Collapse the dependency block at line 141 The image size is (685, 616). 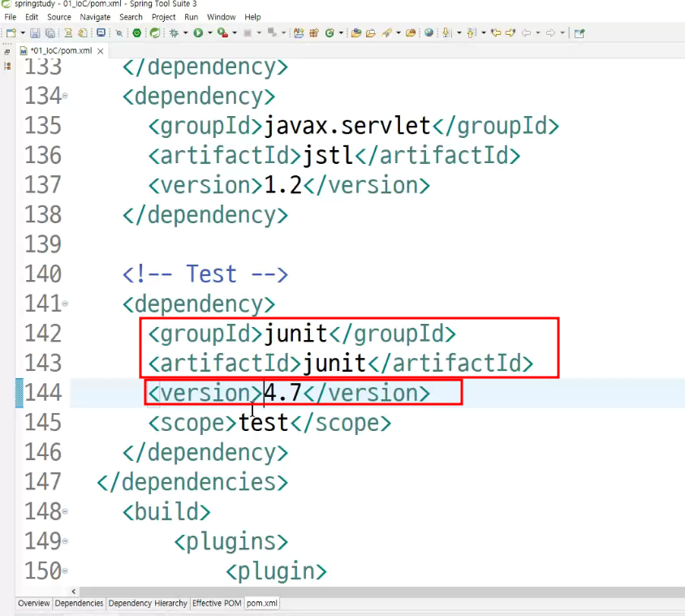coord(65,304)
